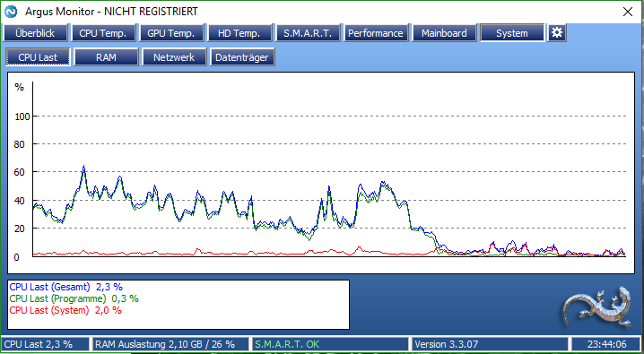
Task: Select the S.M.A.R.T. tab
Action: click(x=308, y=33)
